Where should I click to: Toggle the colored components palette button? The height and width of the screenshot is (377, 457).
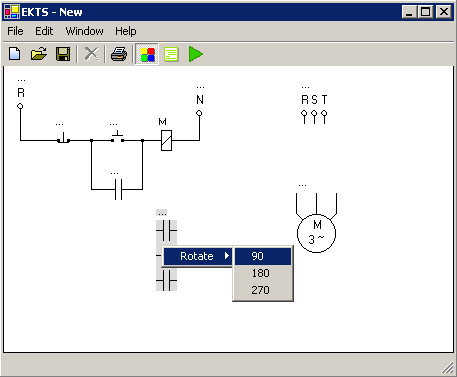pos(147,54)
